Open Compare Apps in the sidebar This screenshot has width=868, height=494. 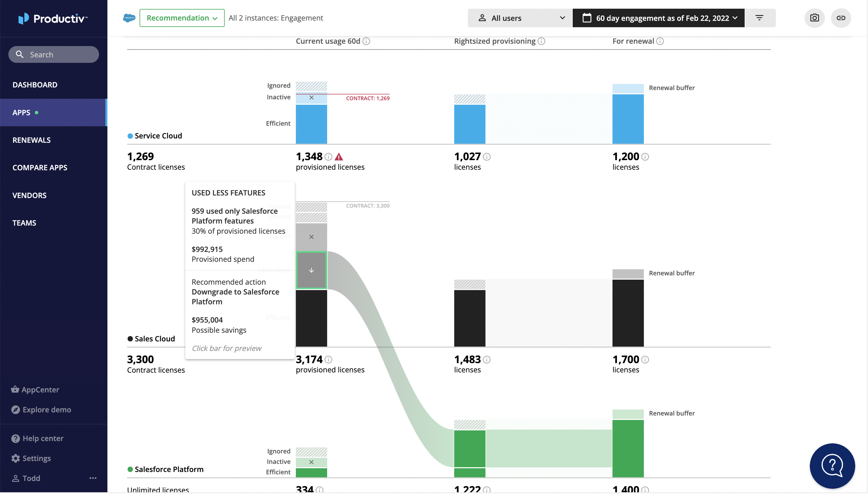[40, 168]
